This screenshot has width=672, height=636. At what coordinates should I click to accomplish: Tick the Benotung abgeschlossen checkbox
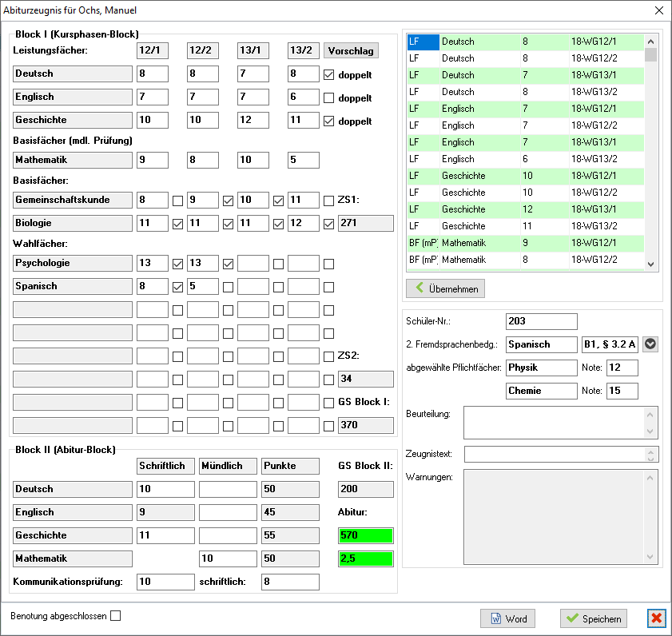[116, 616]
